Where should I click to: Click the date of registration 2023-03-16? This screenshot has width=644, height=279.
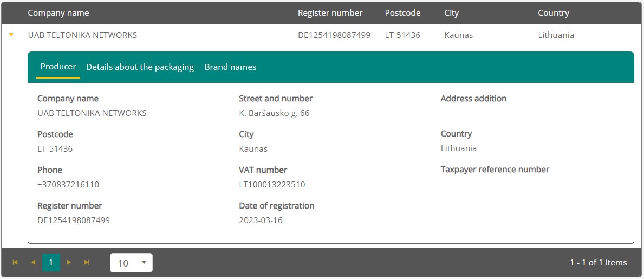tap(261, 220)
